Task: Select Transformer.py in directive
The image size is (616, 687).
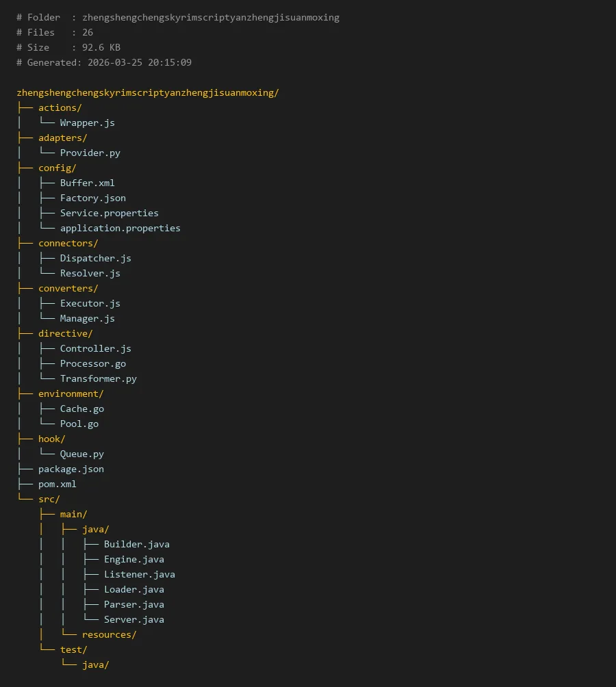Action: pos(98,378)
